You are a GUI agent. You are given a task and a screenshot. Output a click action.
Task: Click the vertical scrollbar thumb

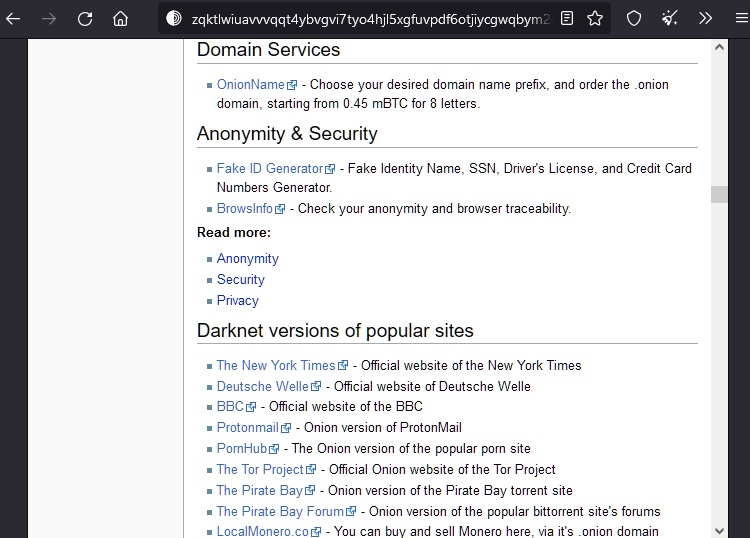719,195
